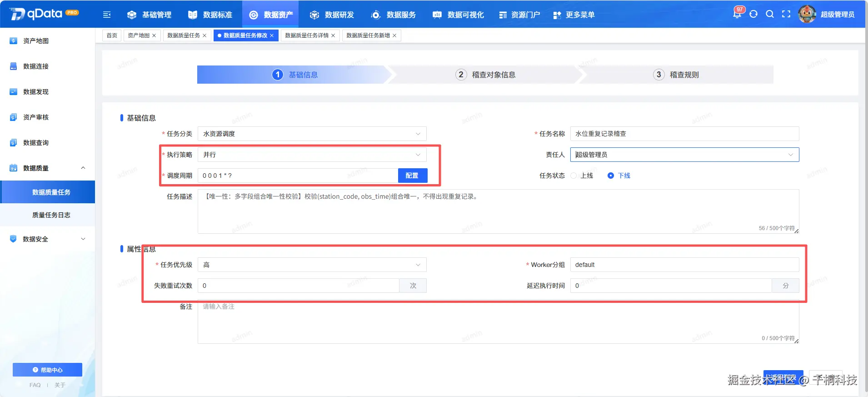Click the 延迟执行时间 input
868x397 pixels.
coord(671,286)
